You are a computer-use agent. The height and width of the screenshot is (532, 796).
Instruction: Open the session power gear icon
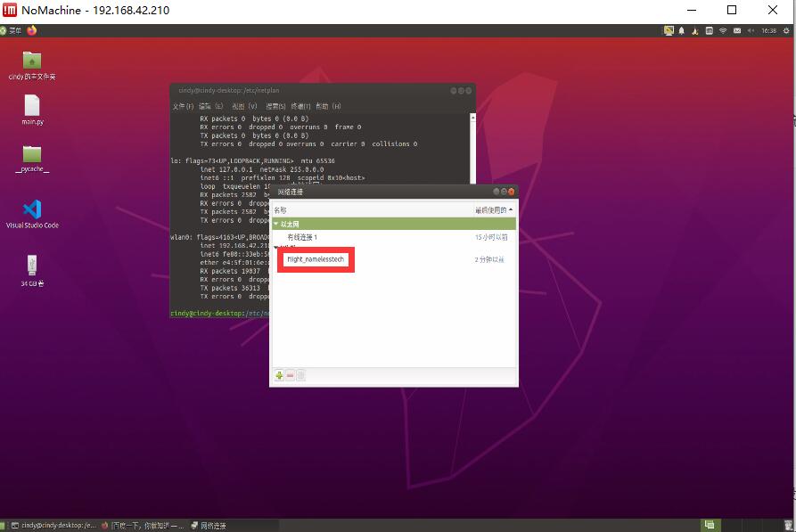point(786,30)
